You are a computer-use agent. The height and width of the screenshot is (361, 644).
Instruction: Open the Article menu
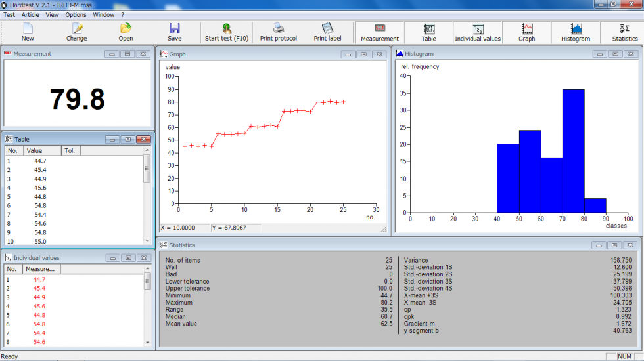(x=30, y=14)
